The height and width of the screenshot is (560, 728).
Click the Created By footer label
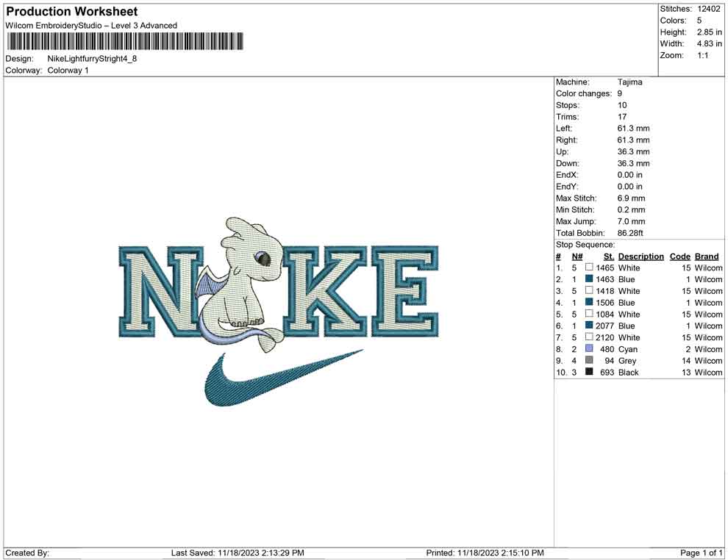[x=27, y=553]
